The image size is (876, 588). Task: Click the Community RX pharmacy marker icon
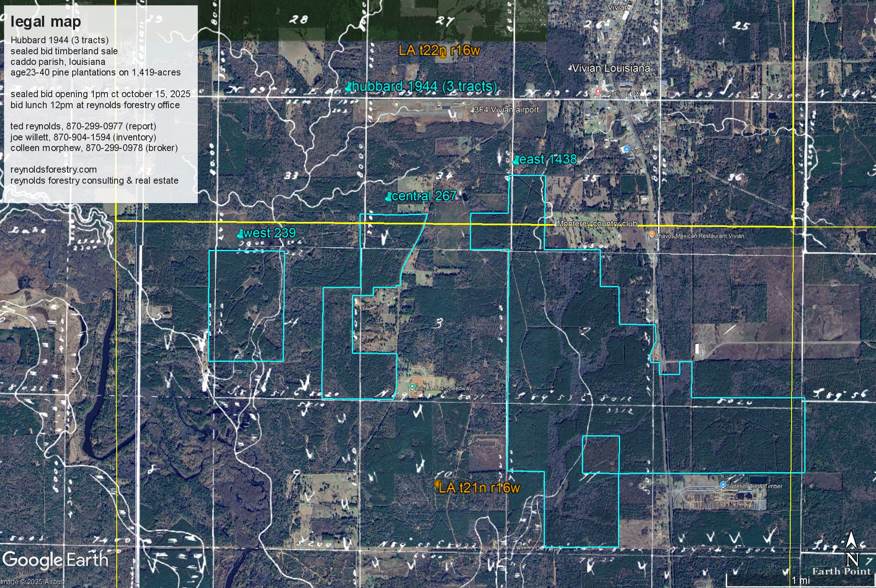point(598,92)
